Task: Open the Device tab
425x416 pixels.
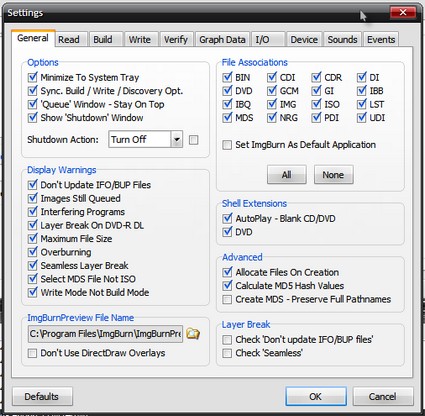Action: (x=304, y=39)
